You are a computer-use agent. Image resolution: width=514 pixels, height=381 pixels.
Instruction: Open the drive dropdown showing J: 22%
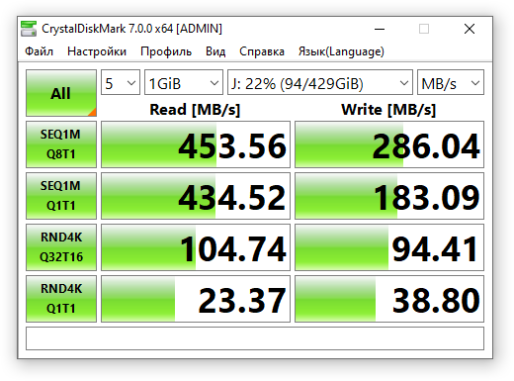click(320, 82)
